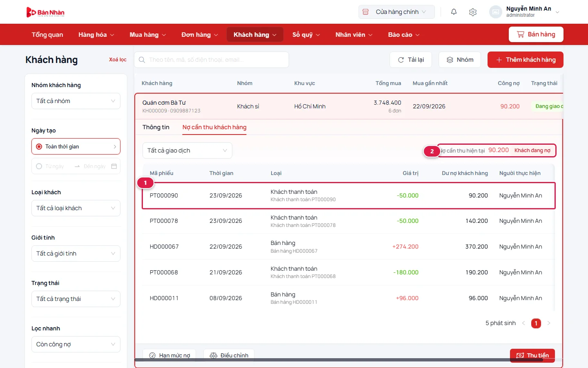The height and width of the screenshot is (368, 588).
Task: Click the Xoá lọc link
Action: [x=118, y=60]
